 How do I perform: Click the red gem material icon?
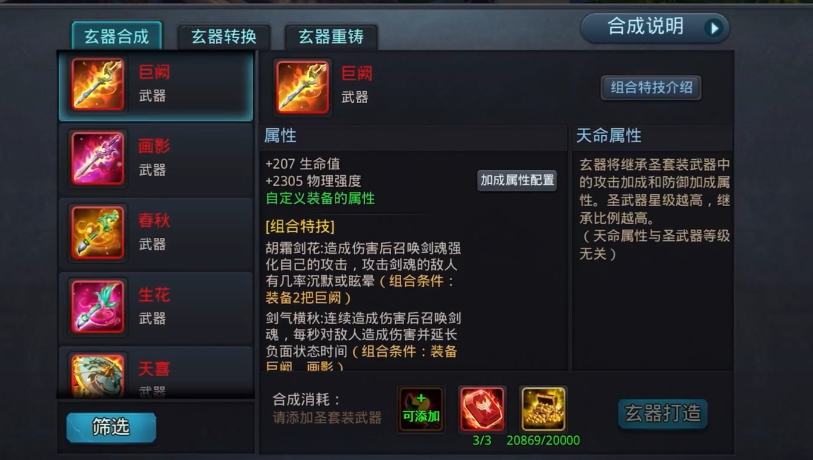click(482, 409)
